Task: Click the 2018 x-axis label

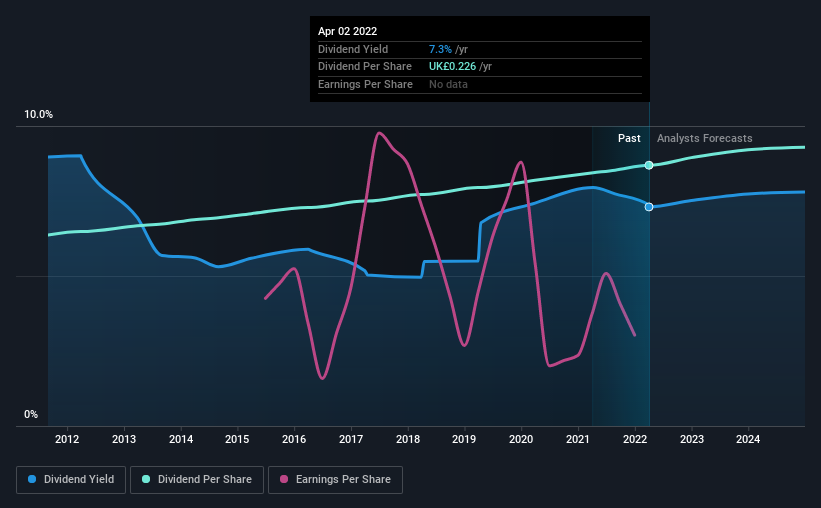Action: coord(408,439)
